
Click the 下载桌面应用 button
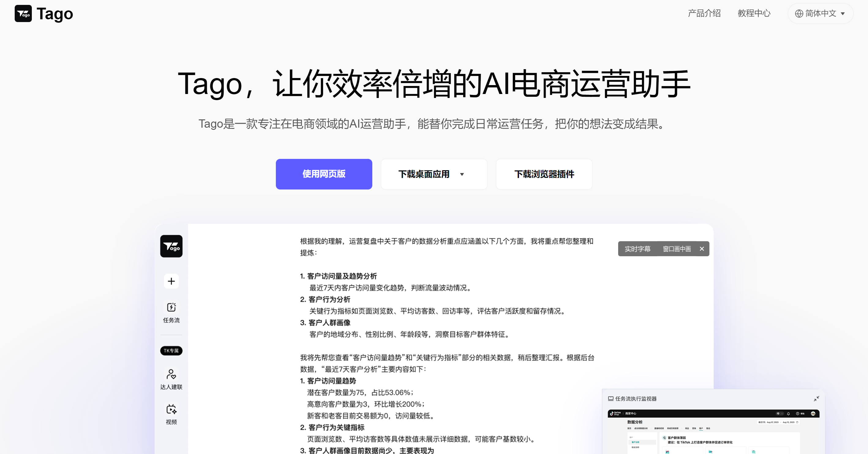pyautogui.click(x=423, y=174)
